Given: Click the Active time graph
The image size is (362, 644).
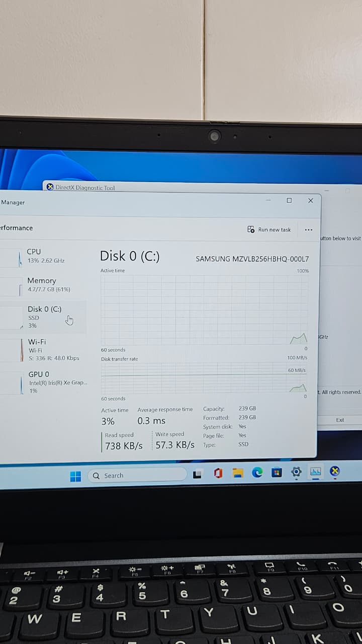Looking at the screenshot, I should click(x=204, y=309).
